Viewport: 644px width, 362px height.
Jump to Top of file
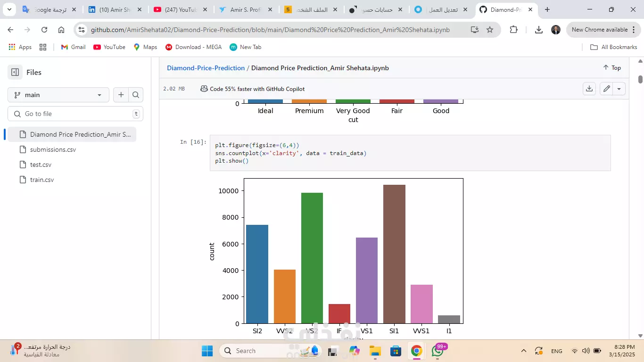(612, 68)
